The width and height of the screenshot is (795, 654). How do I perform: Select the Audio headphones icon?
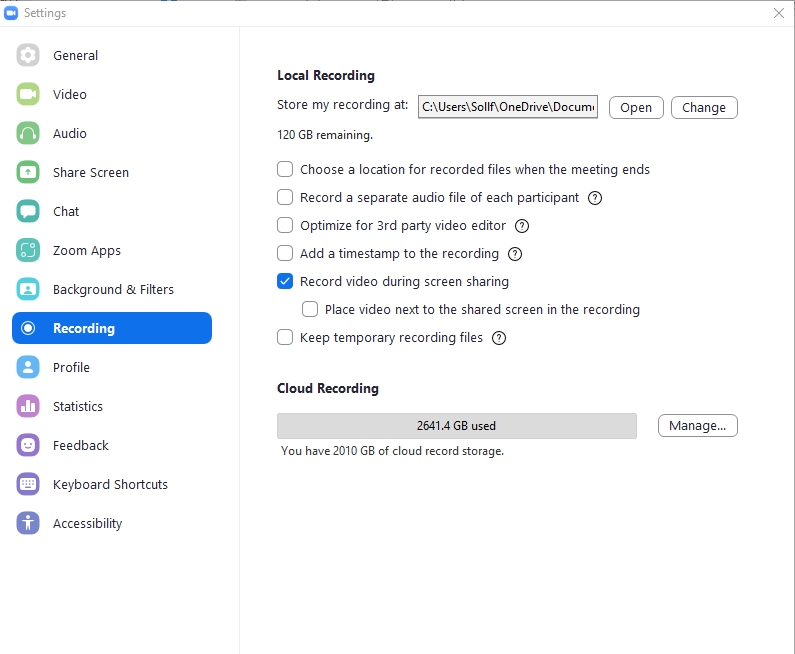[28, 134]
